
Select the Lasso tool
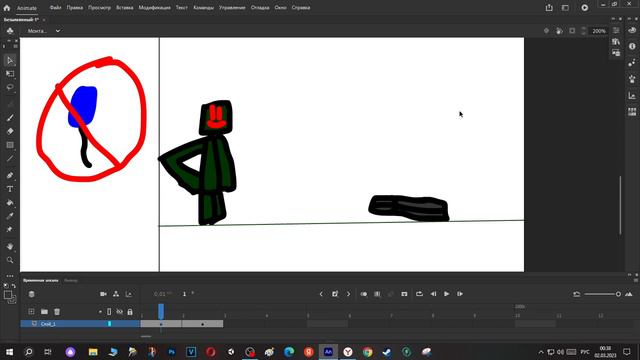[x=10, y=87]
